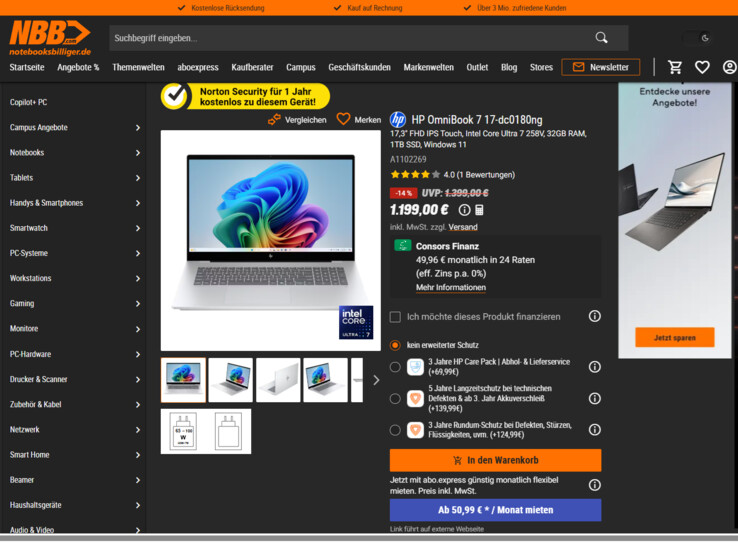Open the Stores navigation item
This screenshot has height=543, width=738.
tap(541, 67)
